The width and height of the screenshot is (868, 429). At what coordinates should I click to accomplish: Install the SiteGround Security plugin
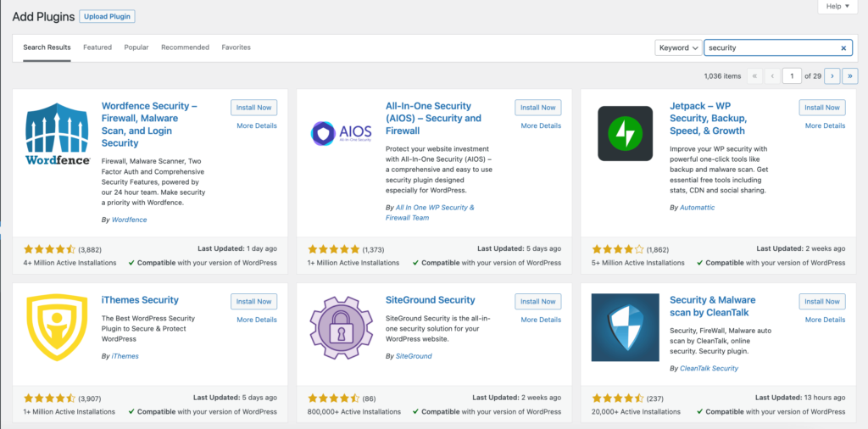(538, 302)
